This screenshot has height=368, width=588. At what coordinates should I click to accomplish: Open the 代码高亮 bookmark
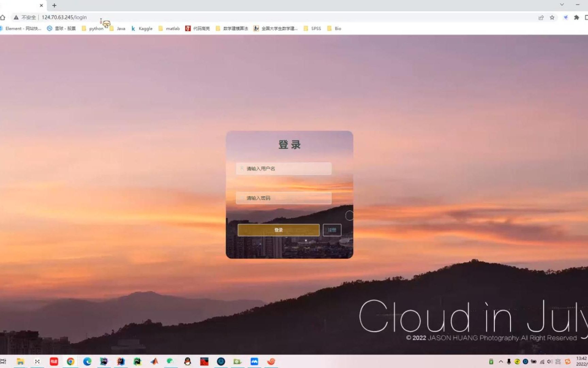pos(198,29)
